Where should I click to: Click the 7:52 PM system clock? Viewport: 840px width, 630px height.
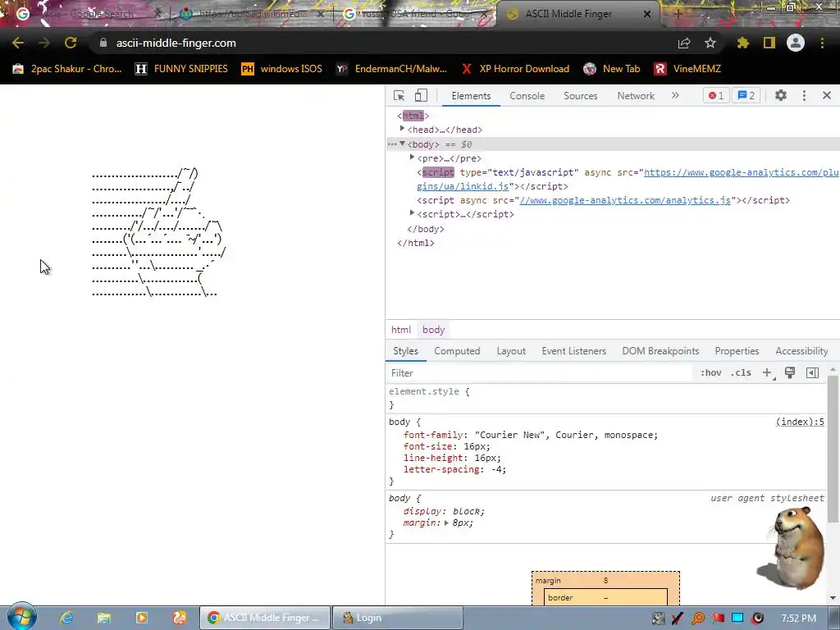point(798,619)
